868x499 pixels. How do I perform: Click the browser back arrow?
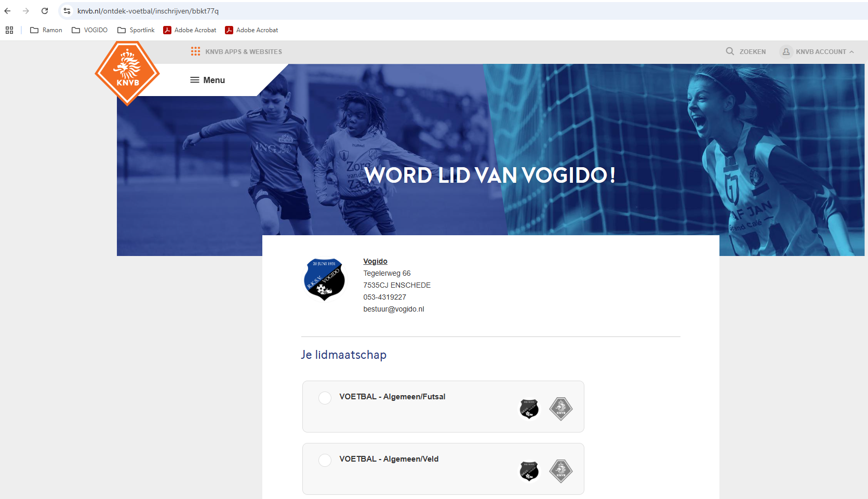pyautogui.click(x=7, y=11)
